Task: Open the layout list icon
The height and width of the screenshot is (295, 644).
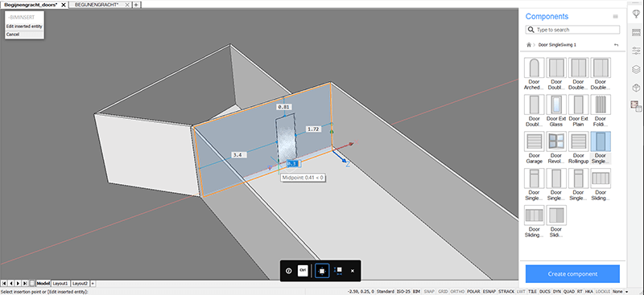Action: pyautogui.click(x=32, y=284)
